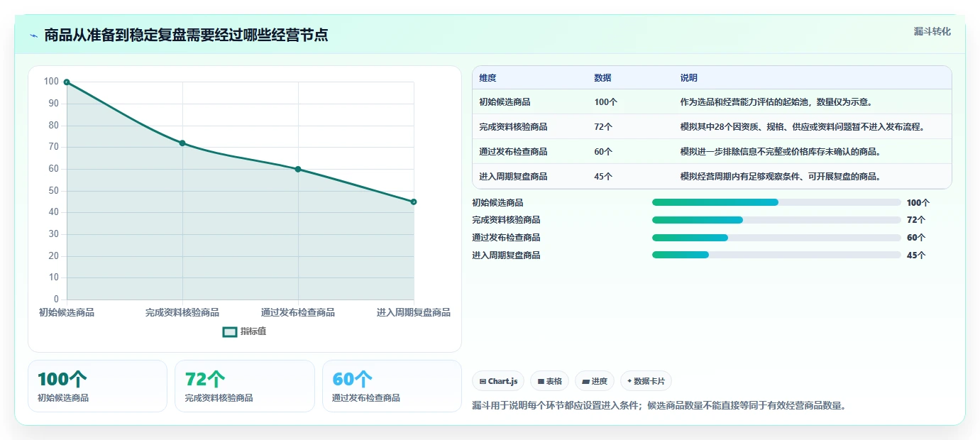Click the chart data point at 72
This screenshot has width=980, height=440.
[x=182, y=143]
